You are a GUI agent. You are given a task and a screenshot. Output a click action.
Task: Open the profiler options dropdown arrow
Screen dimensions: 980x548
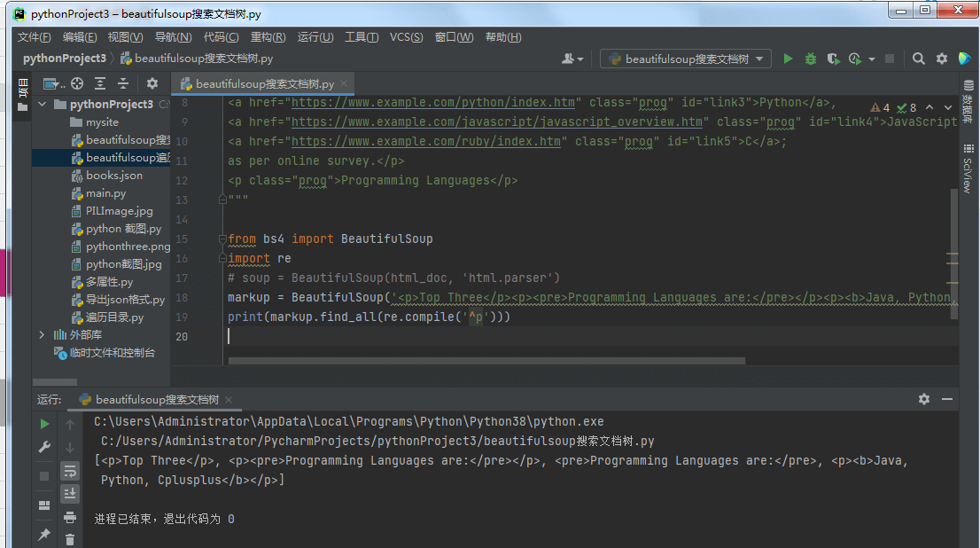[871, 59]
